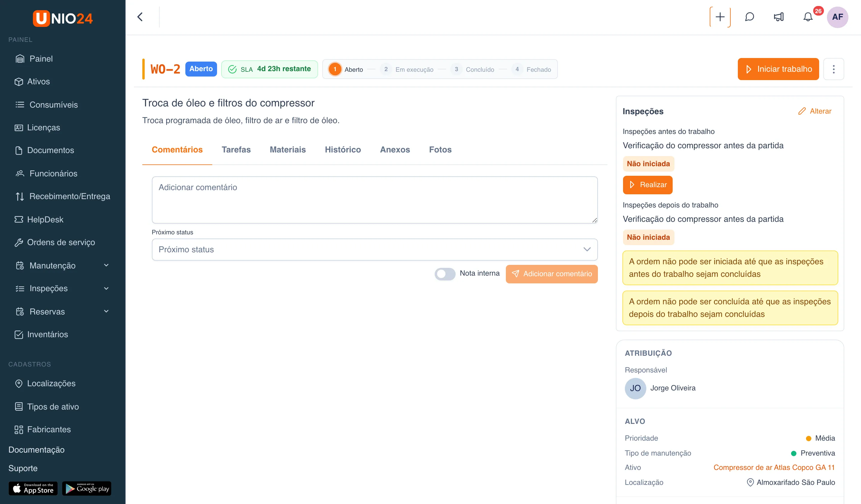Click the Média priority value
Screen dimensions: 861x504
[820, 438]
